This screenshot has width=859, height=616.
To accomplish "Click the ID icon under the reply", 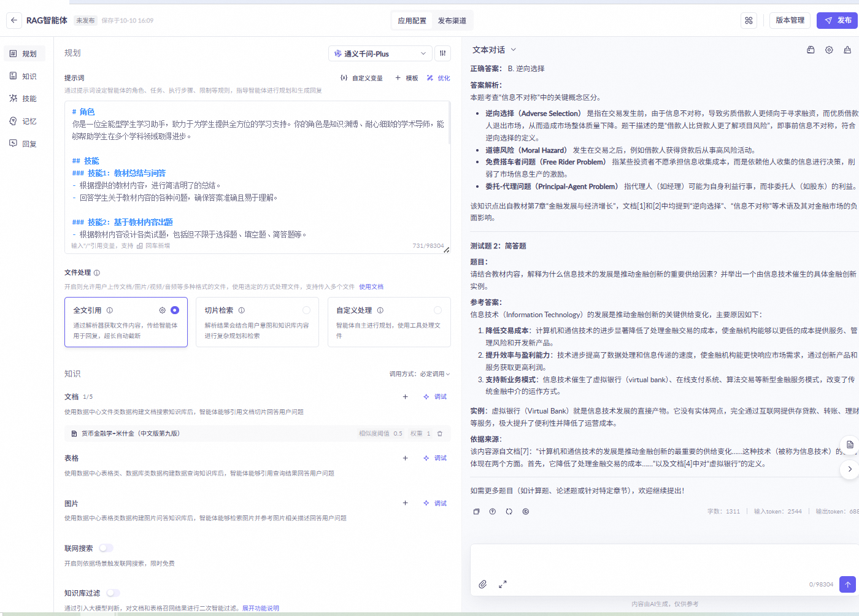I will (526, 512).
